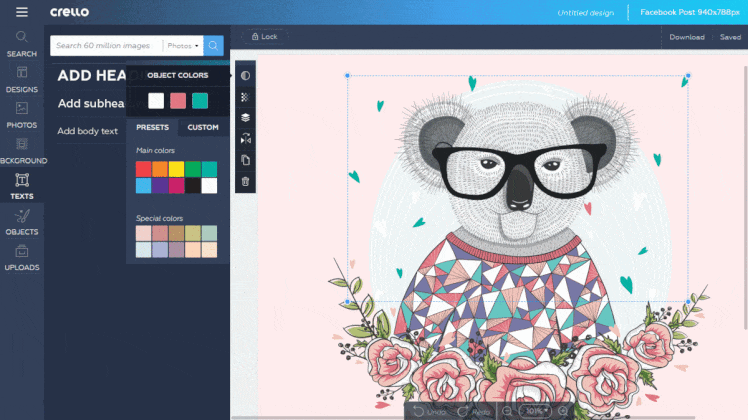
Task: Switch to the Custom tab
Action: coord(203,127)
